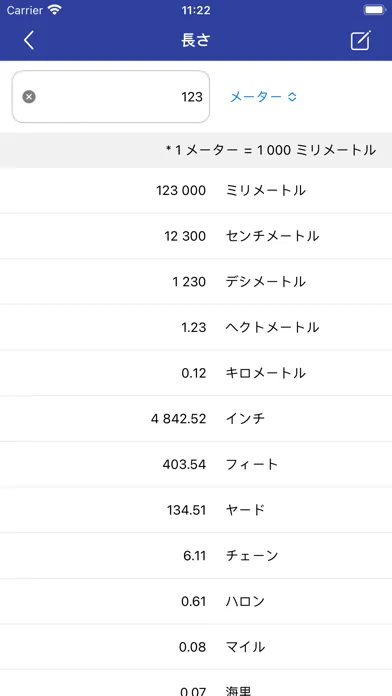Focus the 123 value input field

point(111,96)
